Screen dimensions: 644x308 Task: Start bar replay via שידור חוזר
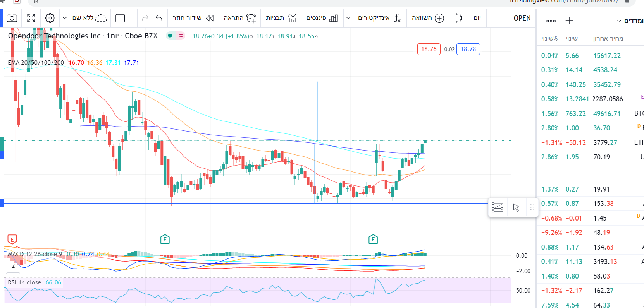193,18
